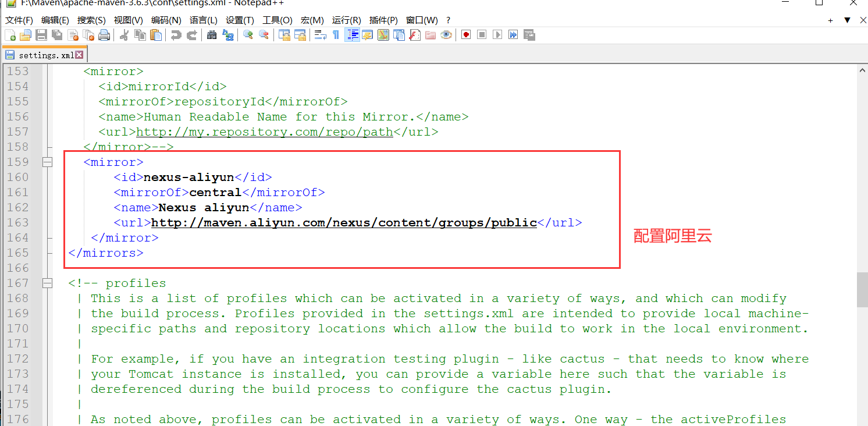This screenshot has width=868, height=426.
Task: Save the recorded macro icon
Action: tap(529, 35)
